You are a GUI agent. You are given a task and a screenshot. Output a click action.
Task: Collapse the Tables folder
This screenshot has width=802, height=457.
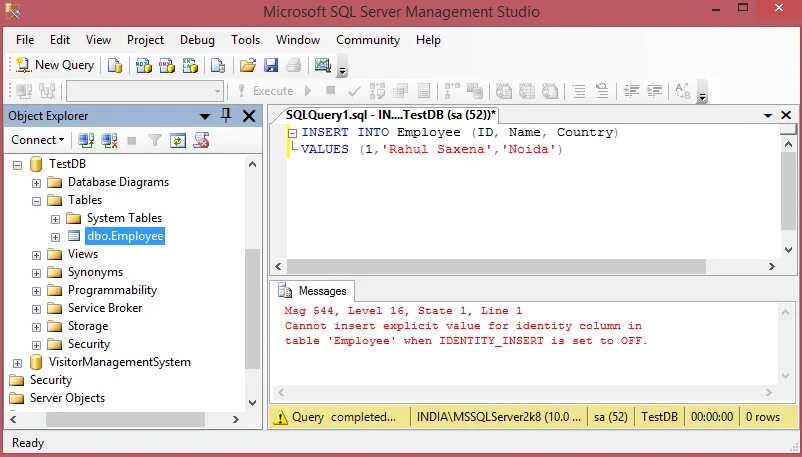pos(36,201)
